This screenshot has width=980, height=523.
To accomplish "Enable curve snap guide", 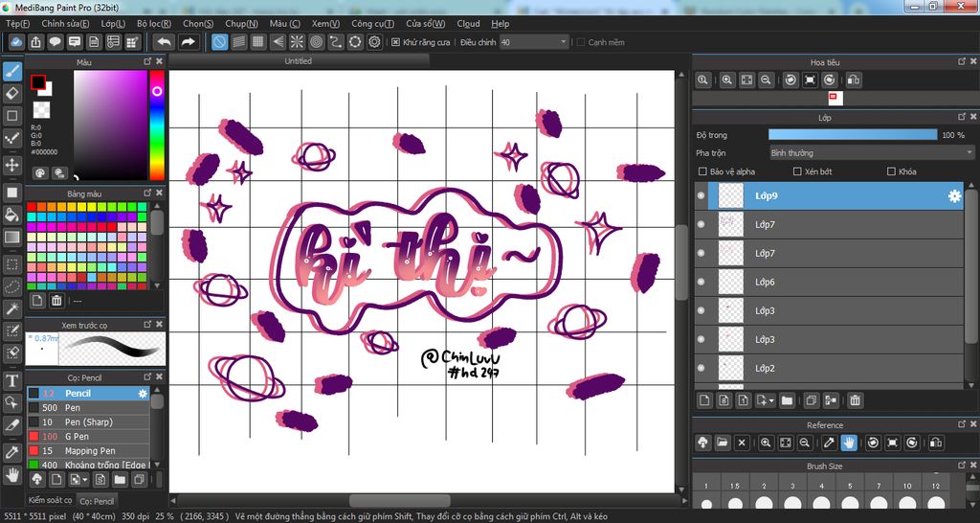I will [x=336, y=42].
